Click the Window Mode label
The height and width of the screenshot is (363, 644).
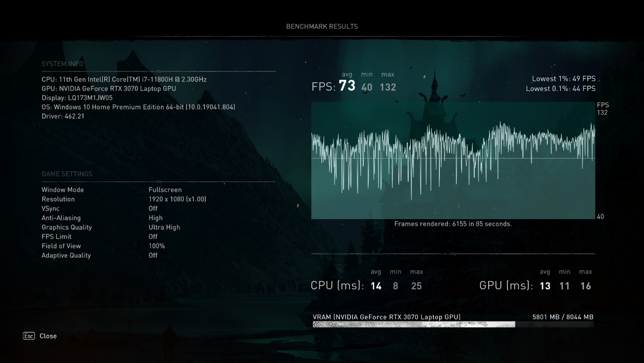[63, 190]
